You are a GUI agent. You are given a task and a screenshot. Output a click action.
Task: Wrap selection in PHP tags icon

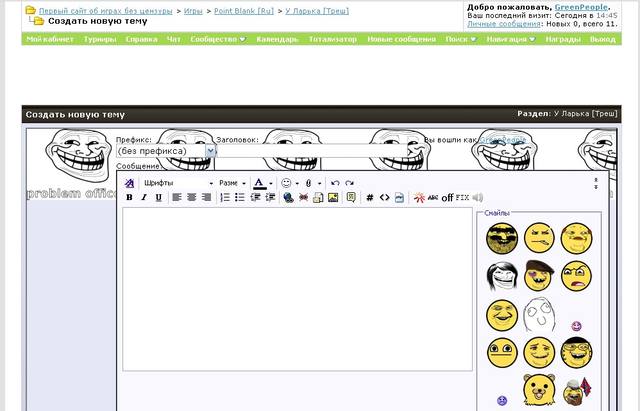[399, 198]
